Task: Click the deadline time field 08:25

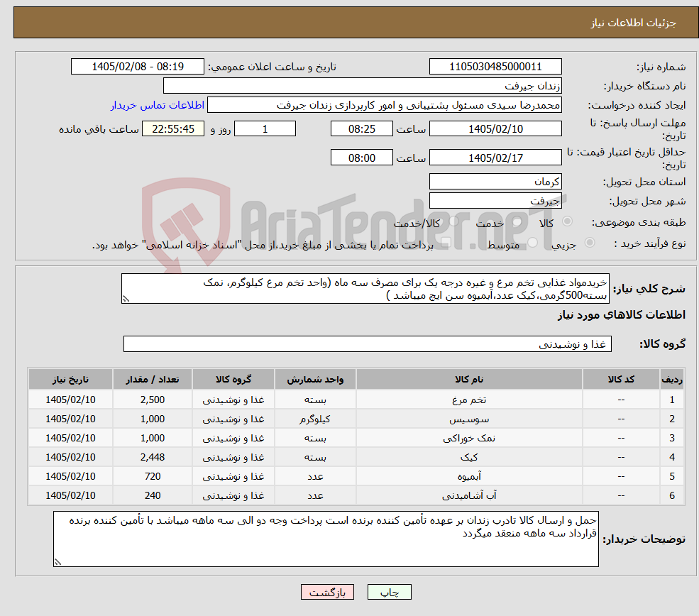Action: 361,129
